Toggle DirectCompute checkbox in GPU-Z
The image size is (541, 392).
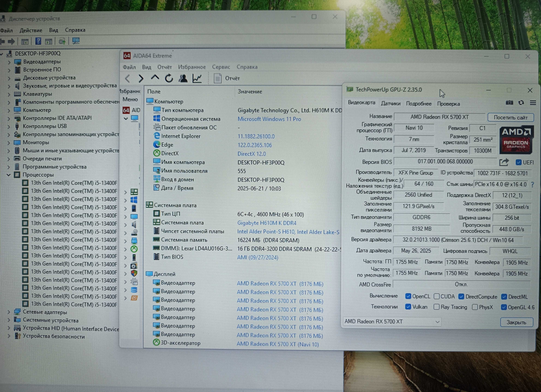(461, 297)
